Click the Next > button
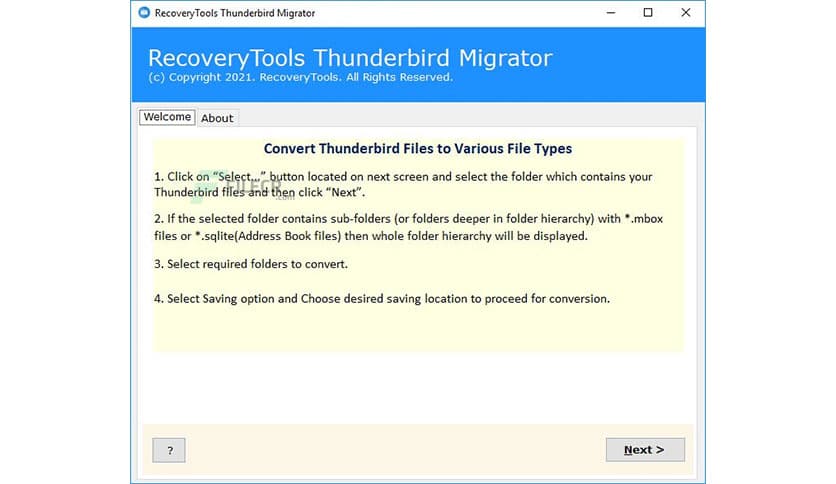 [645, 450]
